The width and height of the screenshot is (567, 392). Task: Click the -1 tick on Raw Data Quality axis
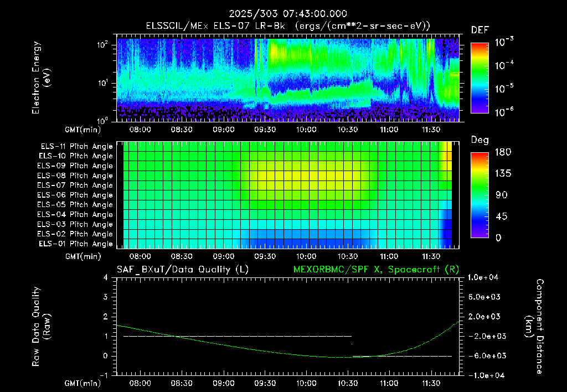(104, 375)
